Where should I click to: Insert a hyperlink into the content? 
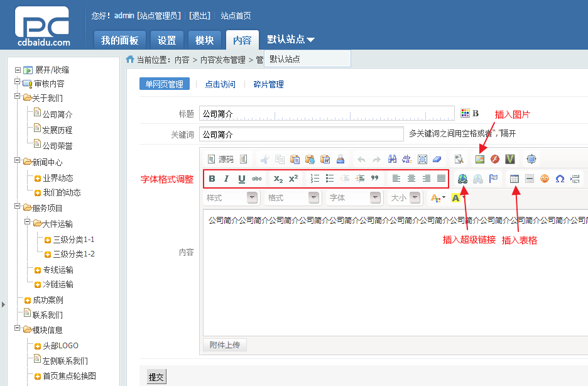(463, 179)
